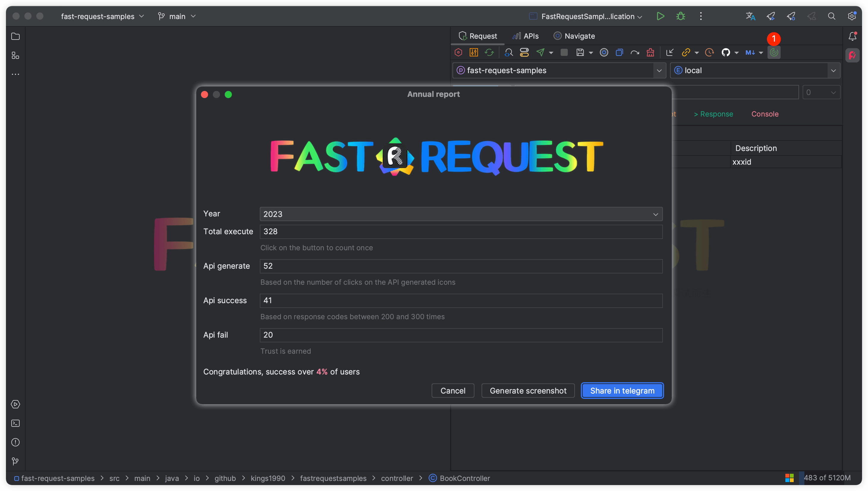Click the save request floppy icon

[580, 53]
